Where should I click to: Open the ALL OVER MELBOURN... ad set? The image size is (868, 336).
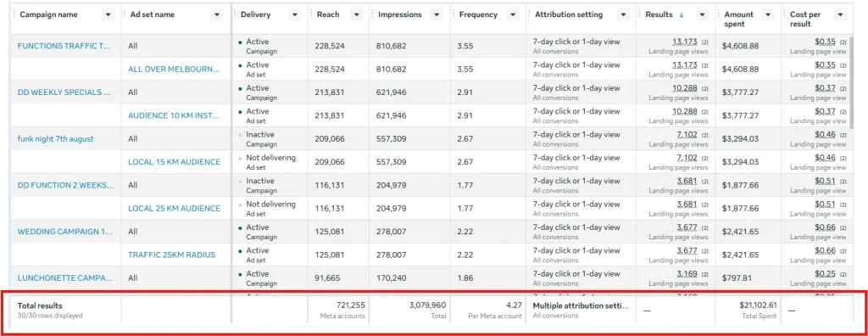[x=174, y=70]
